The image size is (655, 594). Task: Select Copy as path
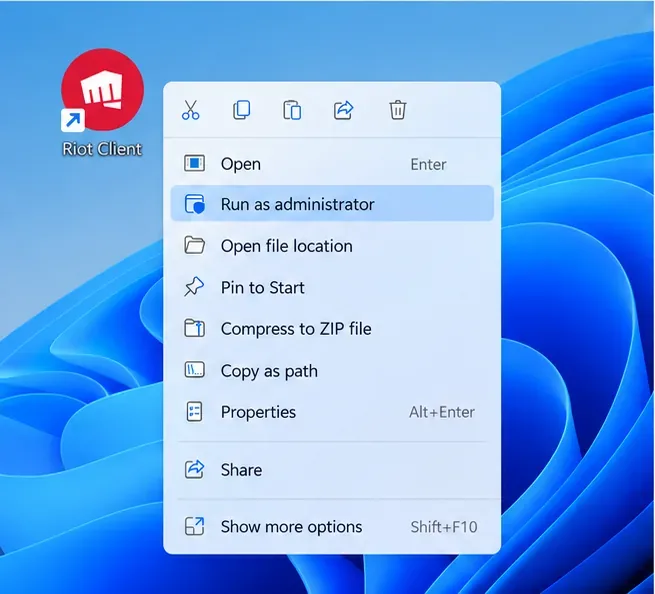click(x=332, y=371)
